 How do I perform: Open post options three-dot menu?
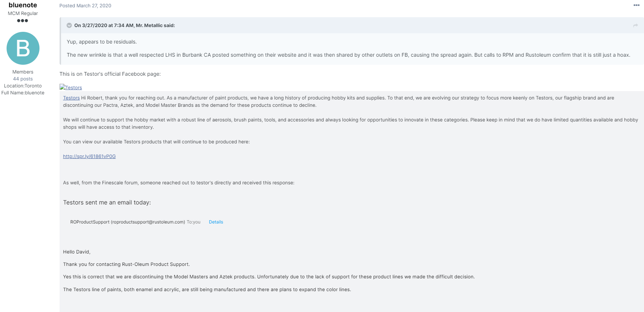636,5
